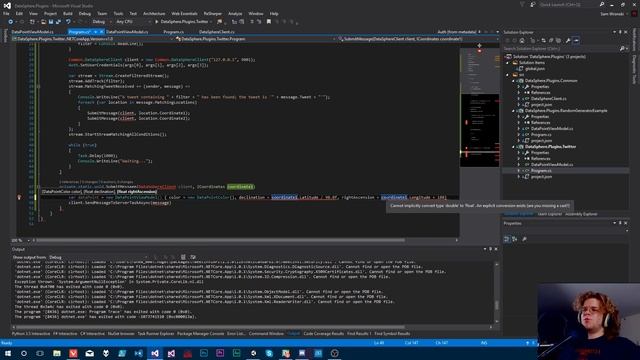Screen dimensions: 640x360
Task: Click the breakpoint lightbulb icon in editor margin
Action: click(x=19, y=197)
